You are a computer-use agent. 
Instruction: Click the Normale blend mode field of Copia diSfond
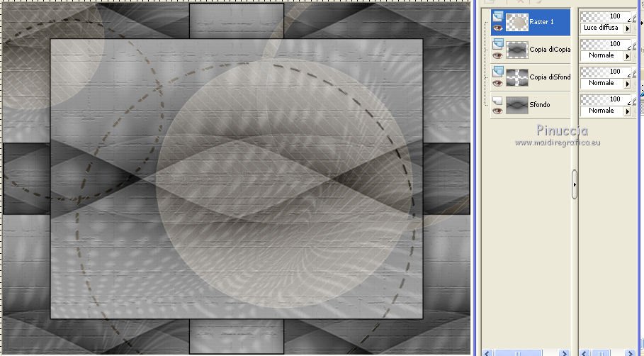coord(602,83)
